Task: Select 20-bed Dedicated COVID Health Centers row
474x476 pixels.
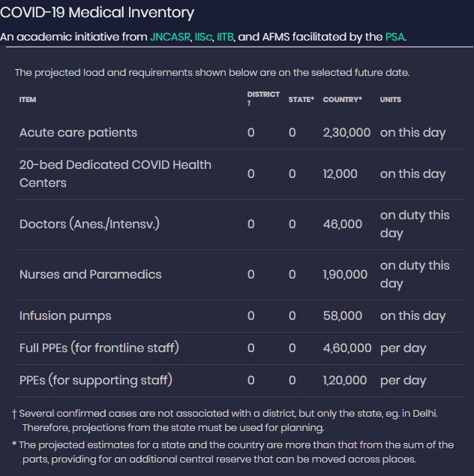Action: (x=115, y=173)
